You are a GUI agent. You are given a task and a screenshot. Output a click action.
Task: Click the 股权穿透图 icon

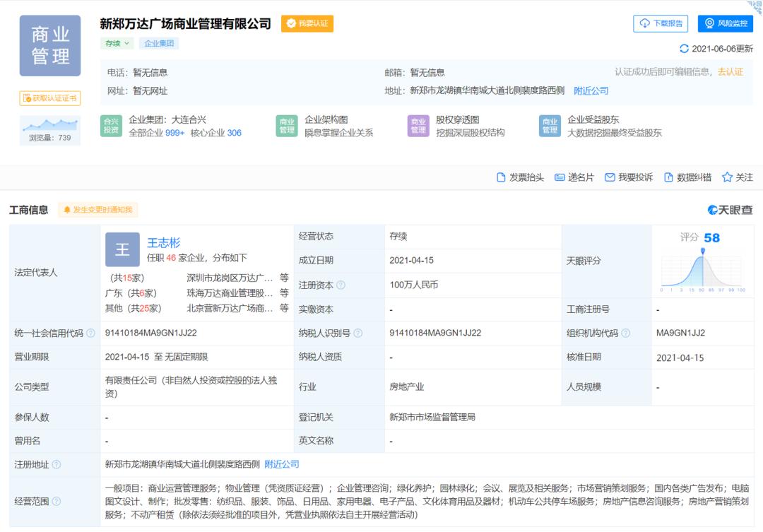418,126
